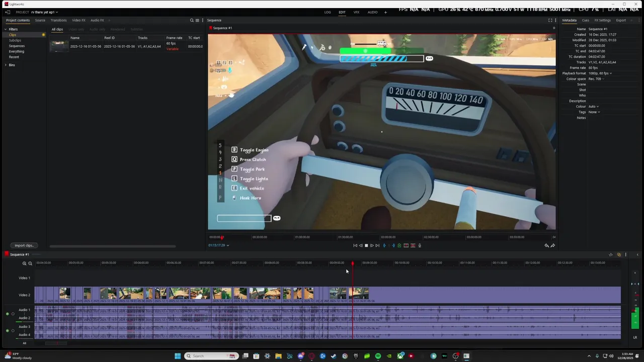
Task: Open the Export tab in metadata panel
Action: 621,20
